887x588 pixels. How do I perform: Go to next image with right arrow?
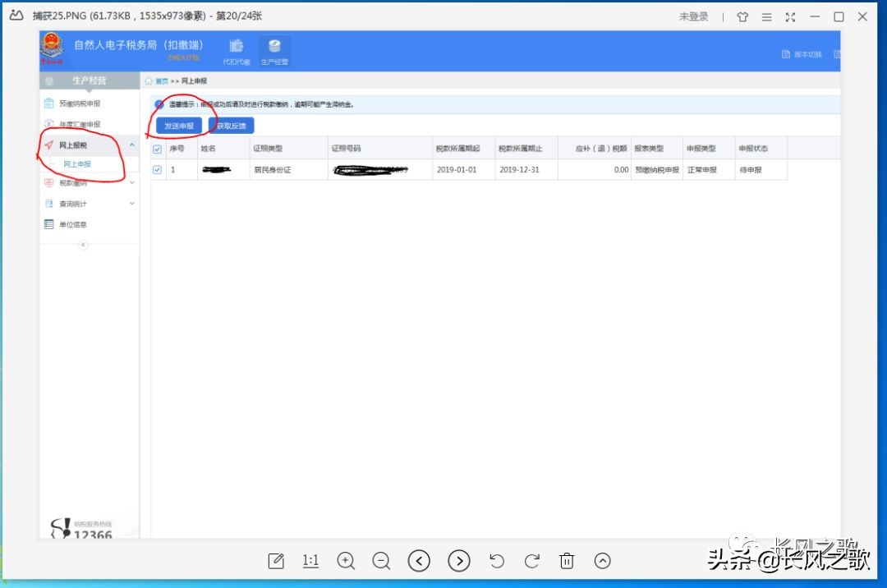click(x=459, y=561)
